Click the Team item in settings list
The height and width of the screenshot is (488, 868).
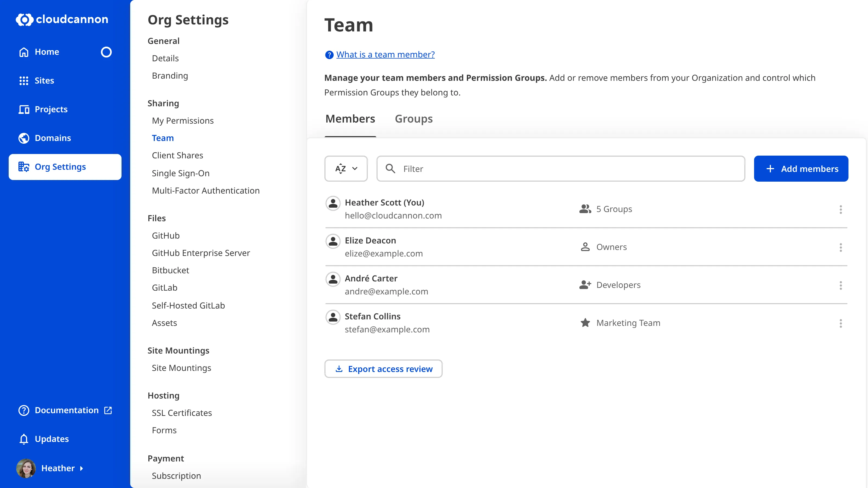point(163,138)
